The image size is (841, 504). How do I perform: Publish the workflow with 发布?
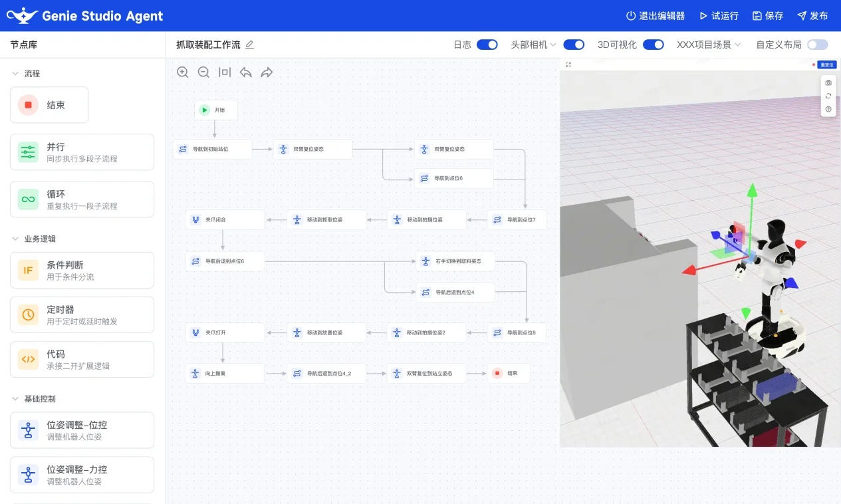pyautogui.click(x=812, y=16)
